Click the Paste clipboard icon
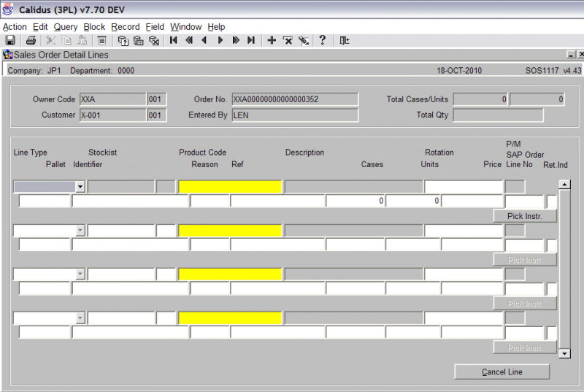Screen dimensions: 584x392 pyautogui.click(x=82, y=40)
